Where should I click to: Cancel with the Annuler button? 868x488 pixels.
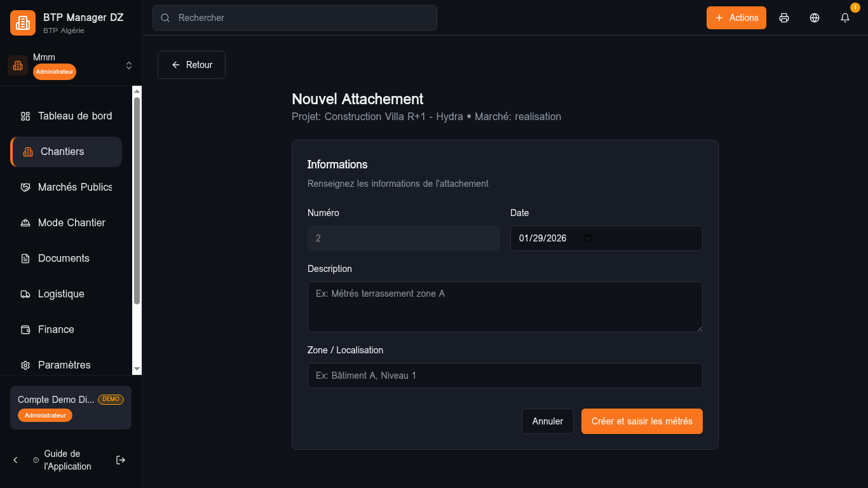[547, 421]
